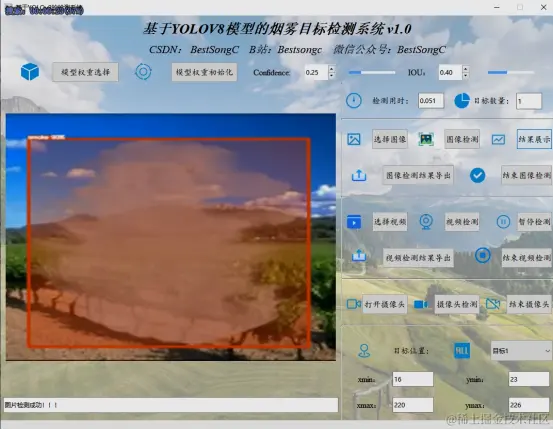Start the 视频检测 button

pos(462,222)
